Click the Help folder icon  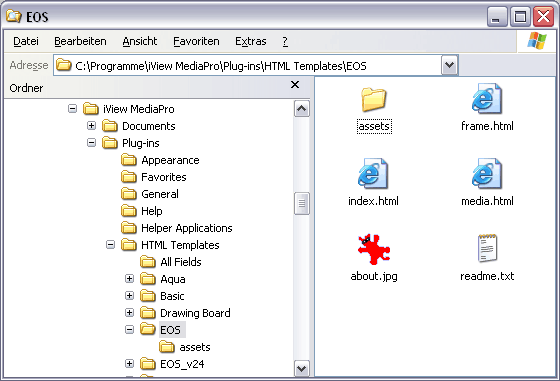click(x=129, y=211)
